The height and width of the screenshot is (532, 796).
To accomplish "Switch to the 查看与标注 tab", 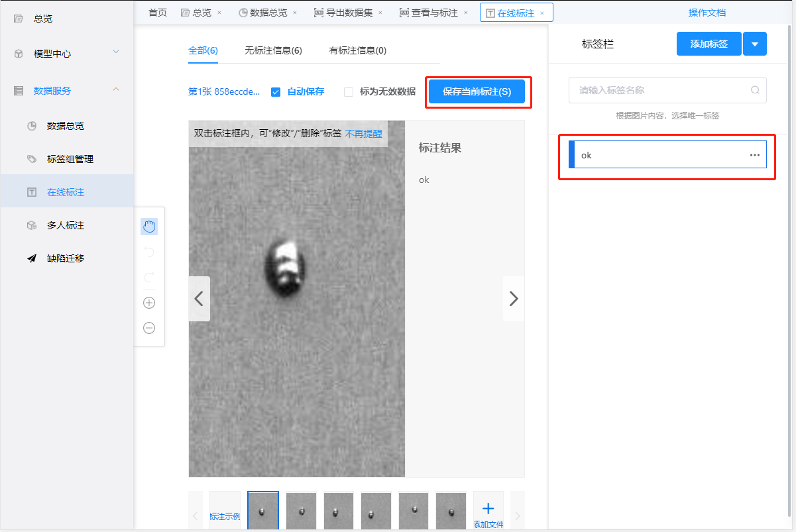I will 435,13.
